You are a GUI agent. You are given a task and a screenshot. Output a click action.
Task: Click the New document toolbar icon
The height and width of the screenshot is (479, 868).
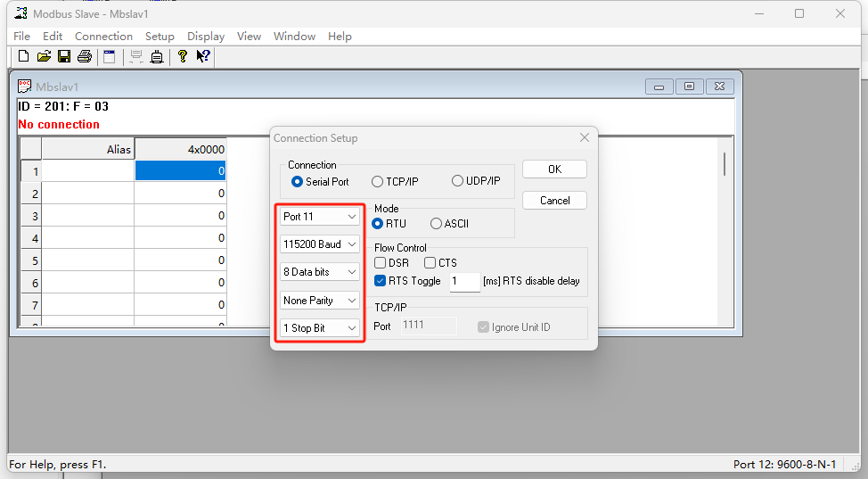pos(24,57)
